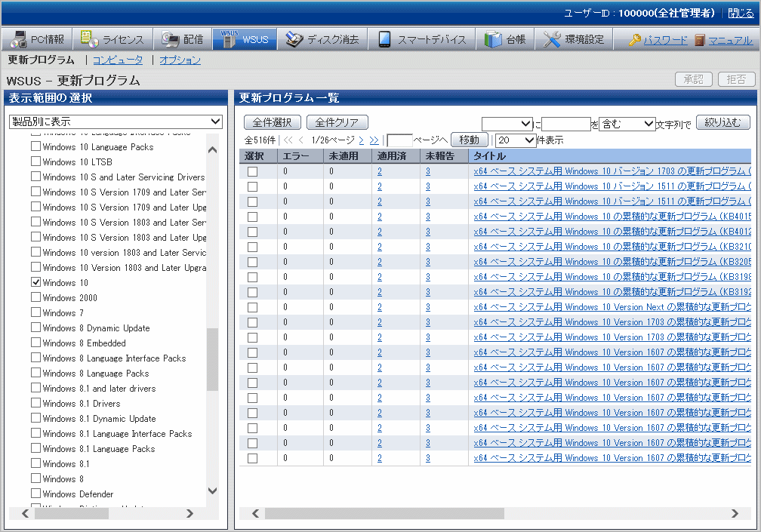761x532 pixels.
Task: Go to the スマートデバイス tab
Action: [x=421, y=39]
